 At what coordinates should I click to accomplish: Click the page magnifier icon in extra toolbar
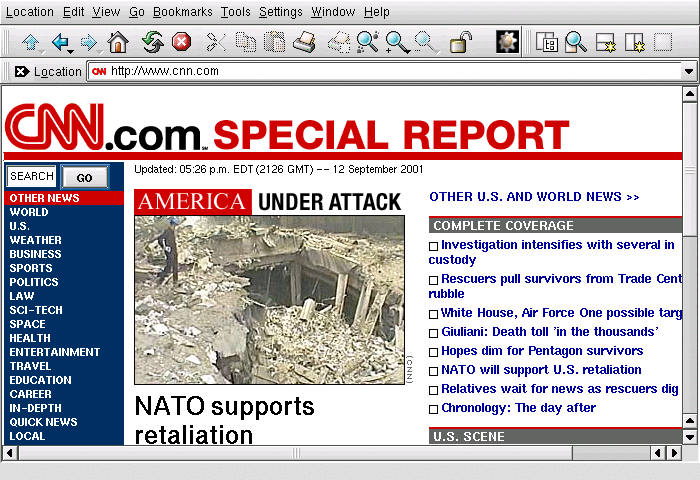[x=575, y=42]
